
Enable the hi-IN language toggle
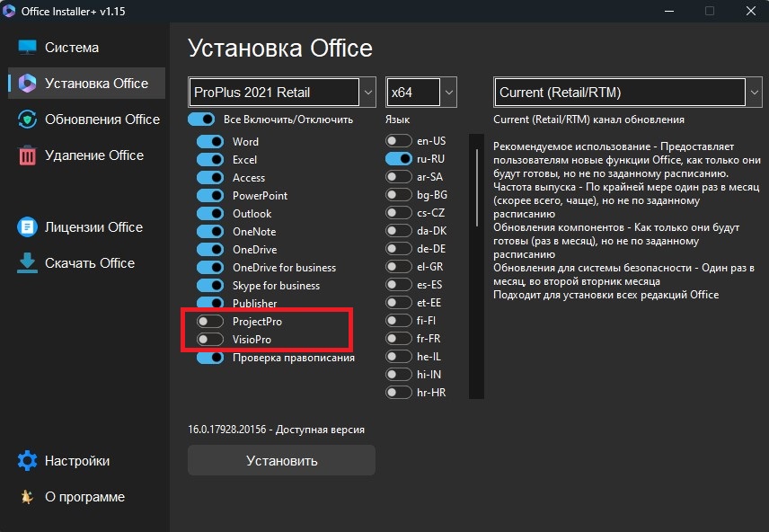click(x=398, y=375)
